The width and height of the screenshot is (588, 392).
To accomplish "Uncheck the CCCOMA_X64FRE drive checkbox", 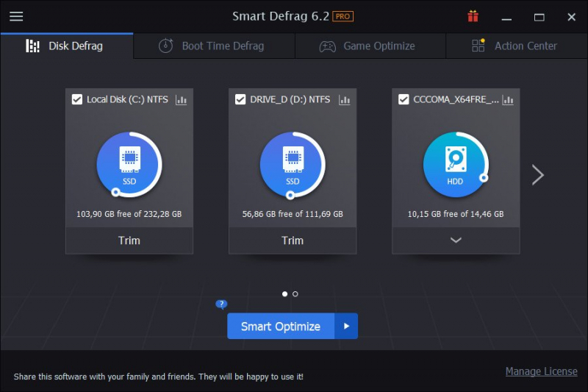I will [x=404, y=99].
